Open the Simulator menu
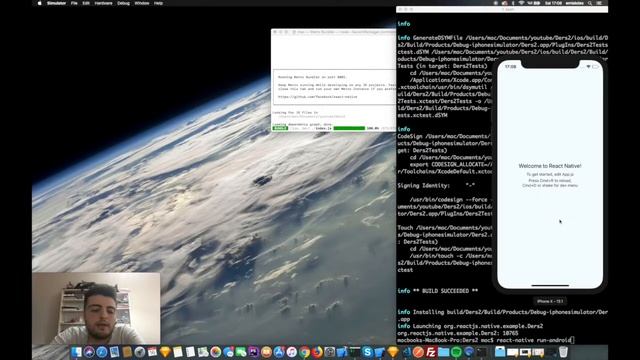This screenshot has width=640, height=360. point(56,3)
